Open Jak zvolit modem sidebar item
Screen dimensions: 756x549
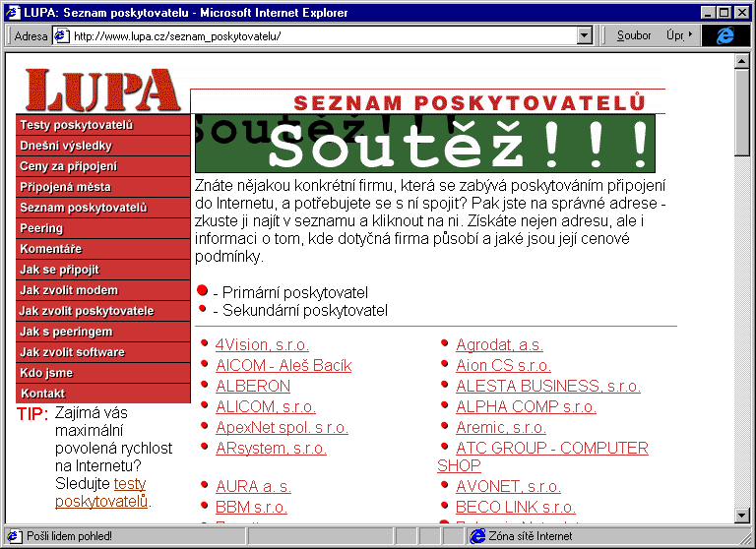pos(103,290)
